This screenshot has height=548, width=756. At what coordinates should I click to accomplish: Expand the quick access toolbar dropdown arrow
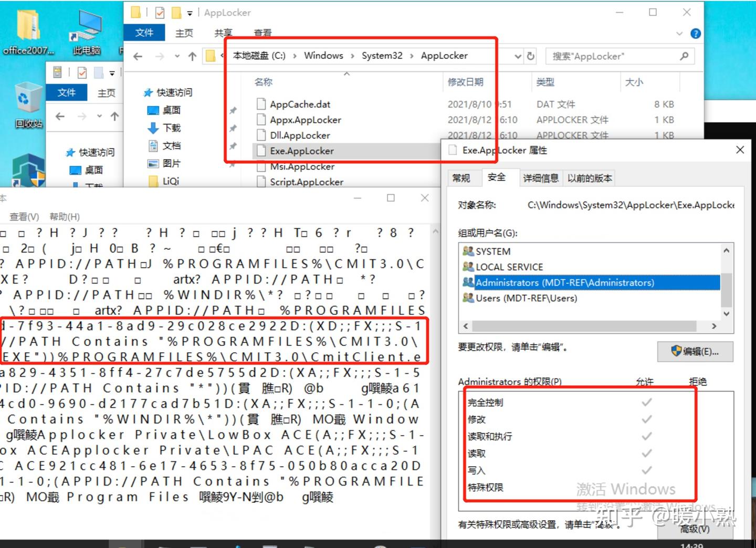[190, 12]
